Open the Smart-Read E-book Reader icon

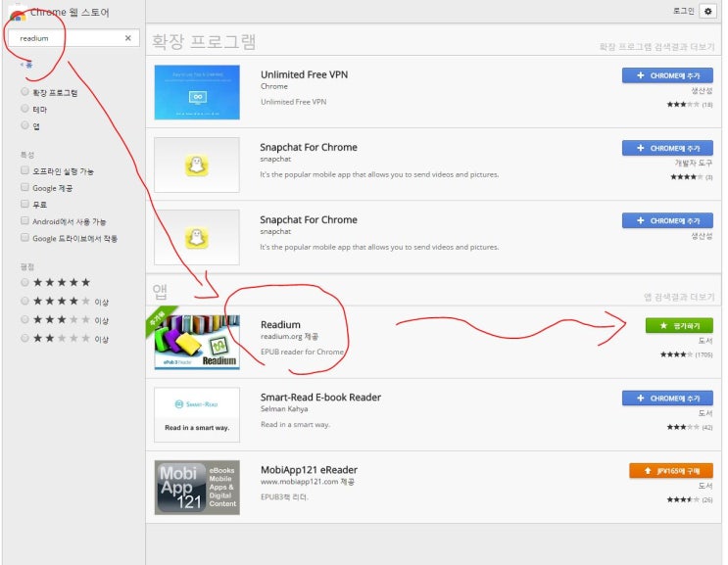pos(196,414)
